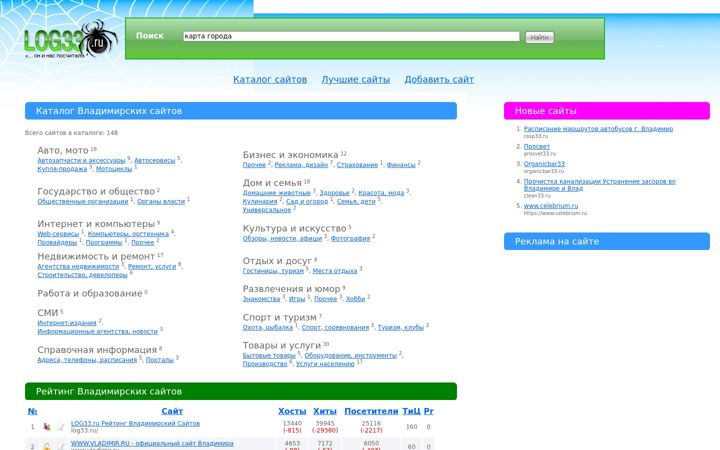Open LOG33.ru Рейтинг Владимирский Сайтов link
720x450 pixels.
click(x=135, y=423)
